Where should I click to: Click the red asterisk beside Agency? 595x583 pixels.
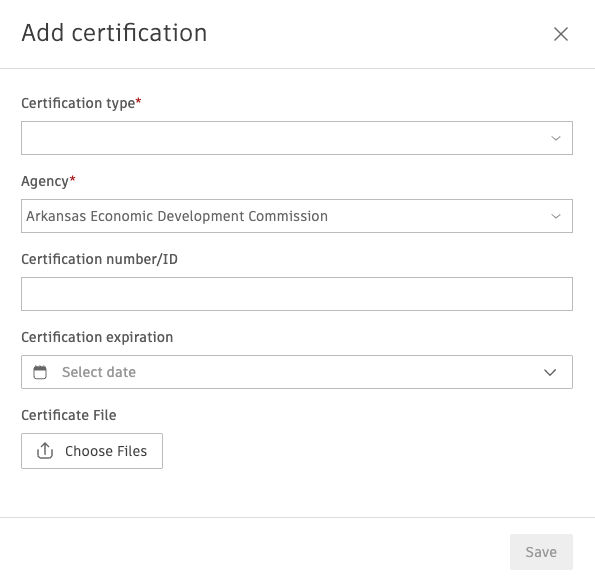coord(72,179)
